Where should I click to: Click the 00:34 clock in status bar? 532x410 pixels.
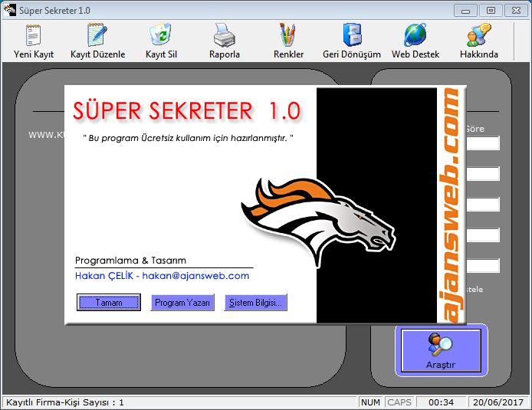441,402
